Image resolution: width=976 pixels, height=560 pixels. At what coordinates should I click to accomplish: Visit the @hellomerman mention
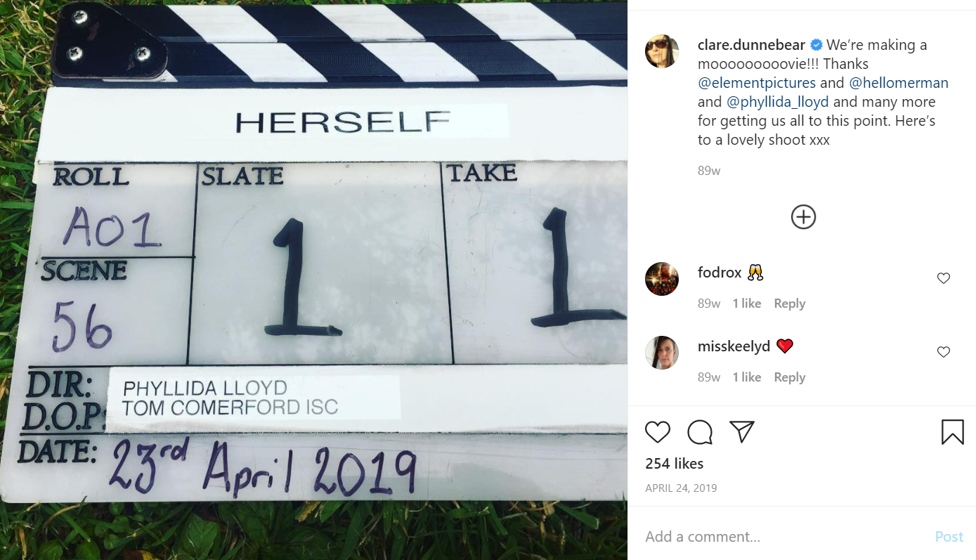click(899, 83)
